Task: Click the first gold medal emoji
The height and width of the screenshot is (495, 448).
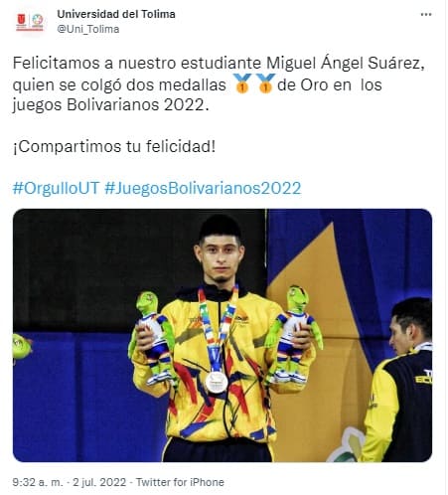Action: (x=242, y=83)
